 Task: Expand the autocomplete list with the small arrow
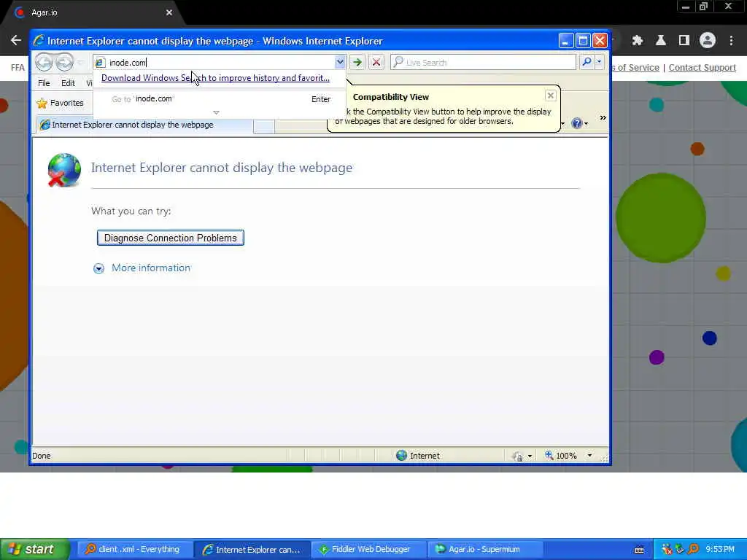pos(216,112)
